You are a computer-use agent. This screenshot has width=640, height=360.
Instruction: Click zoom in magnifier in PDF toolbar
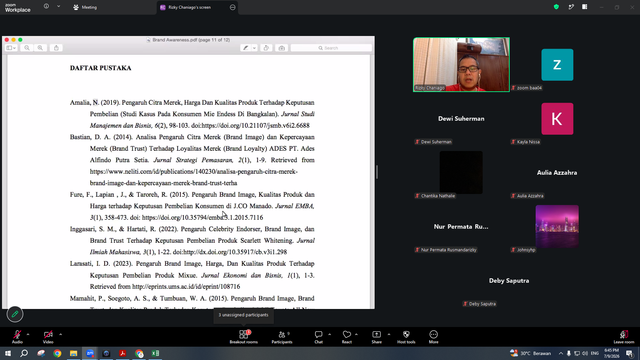point(40,48)
